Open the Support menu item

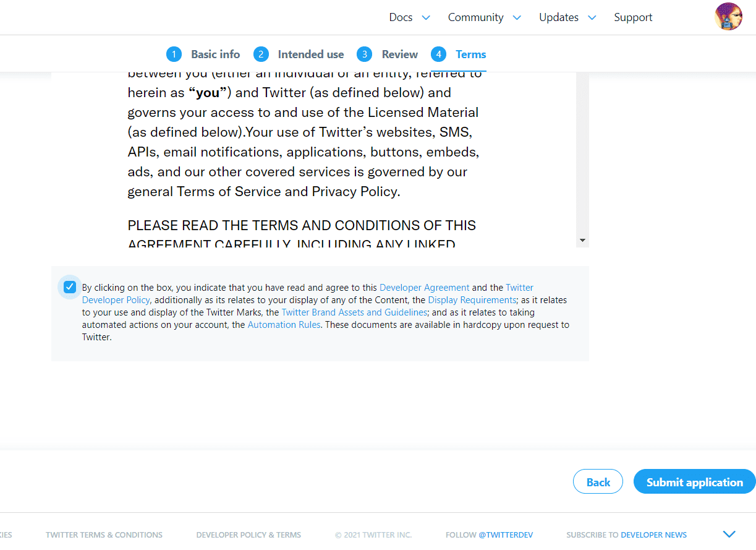(633, 17)
